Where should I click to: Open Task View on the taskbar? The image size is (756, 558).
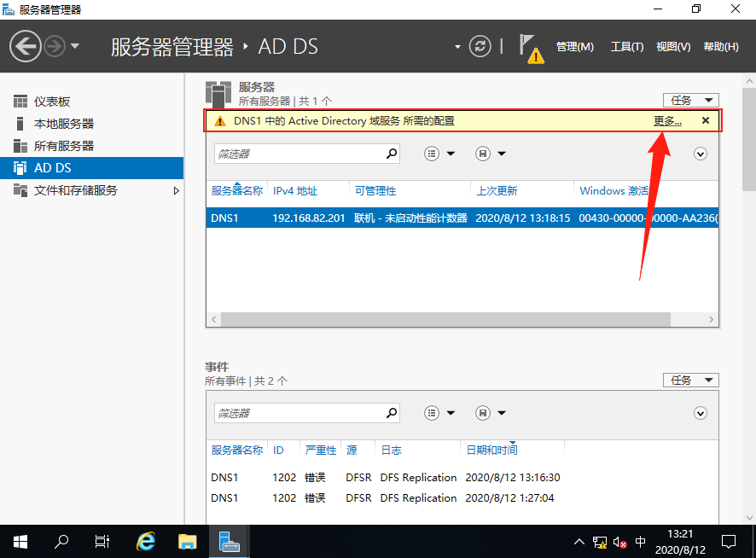(102, 542)
